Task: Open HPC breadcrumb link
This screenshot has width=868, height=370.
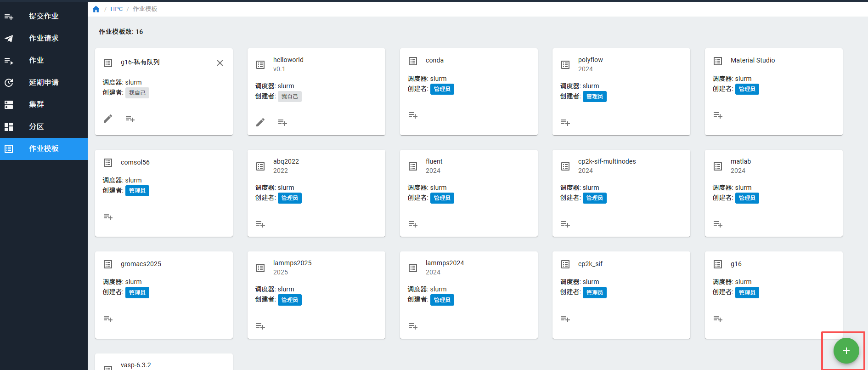Action: (117, 9)
